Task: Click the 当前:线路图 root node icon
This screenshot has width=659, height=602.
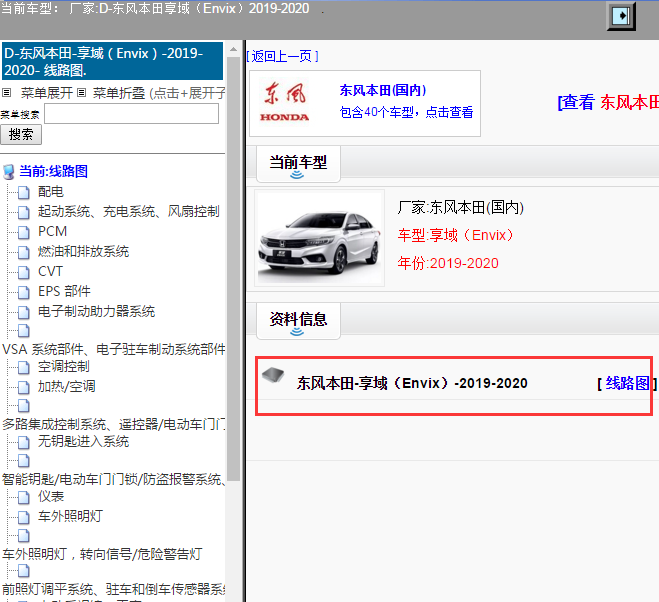Action: [x=8, y=172]
